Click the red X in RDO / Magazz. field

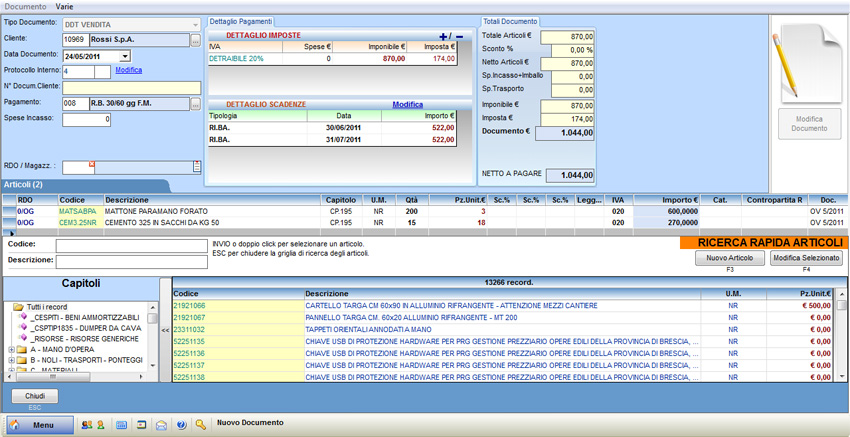pyautogui.click(x=92, y=164)
